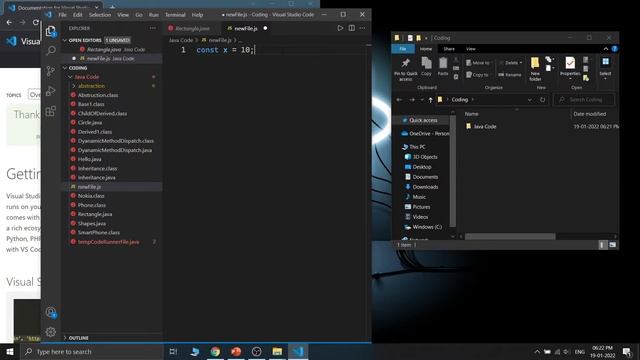Open Circle.java in the VS Code Explorer
This screenshot has width=640, height=360.
click(x=89, y=122)
